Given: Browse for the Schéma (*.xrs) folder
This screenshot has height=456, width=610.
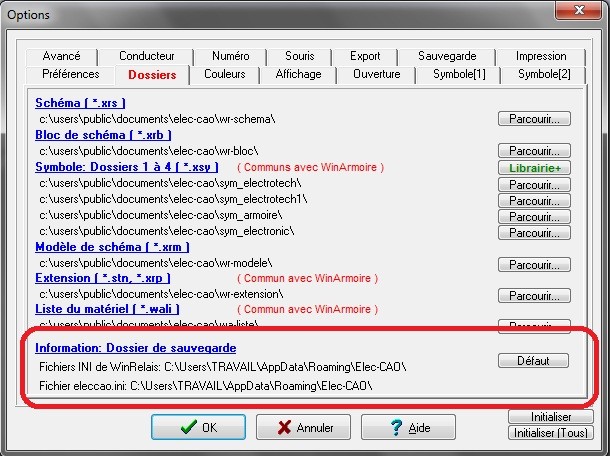Looking at the screenshot, I should click(x=534, y=119).
